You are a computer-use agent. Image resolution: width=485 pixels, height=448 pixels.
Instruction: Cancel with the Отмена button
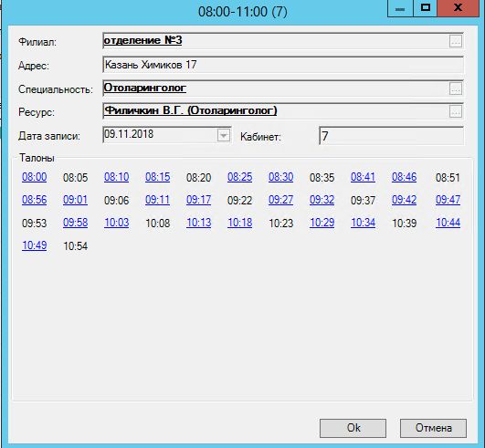433,428
